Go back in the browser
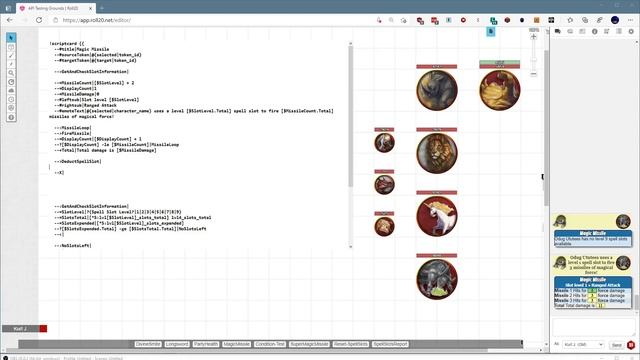Screen dimensions: 640x360 pos(10,20)
